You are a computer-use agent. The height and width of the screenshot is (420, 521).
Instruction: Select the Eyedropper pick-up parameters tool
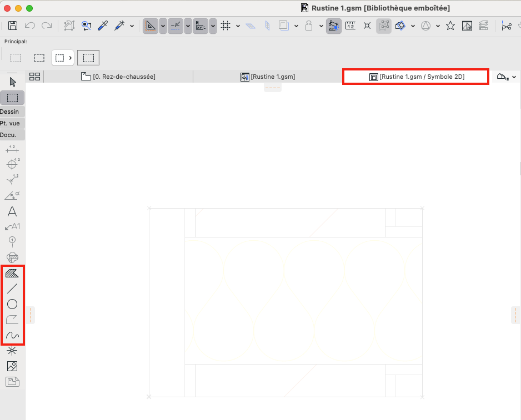coord(103,26)
